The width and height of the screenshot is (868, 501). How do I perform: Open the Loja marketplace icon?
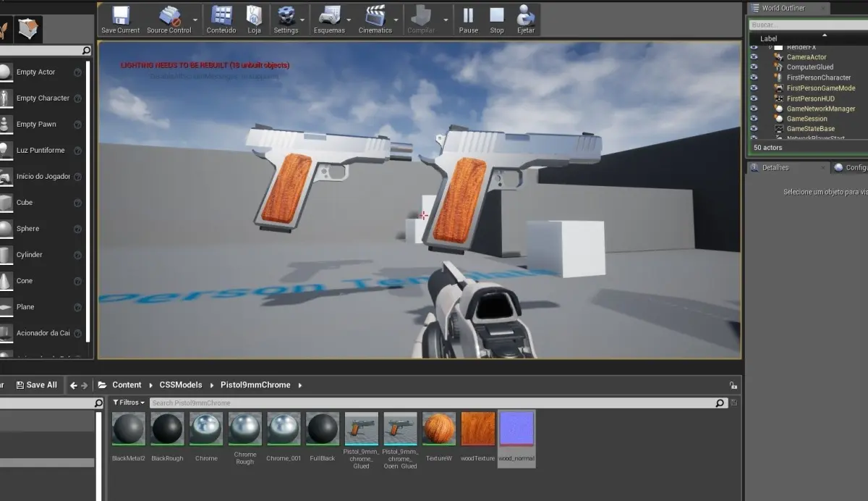pyautogui.click(x=254, y=15)
